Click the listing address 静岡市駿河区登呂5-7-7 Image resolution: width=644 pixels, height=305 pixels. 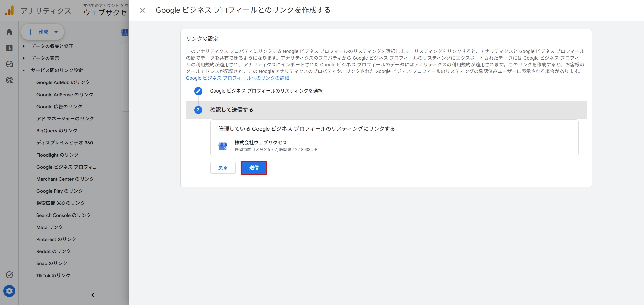(276, 150)
